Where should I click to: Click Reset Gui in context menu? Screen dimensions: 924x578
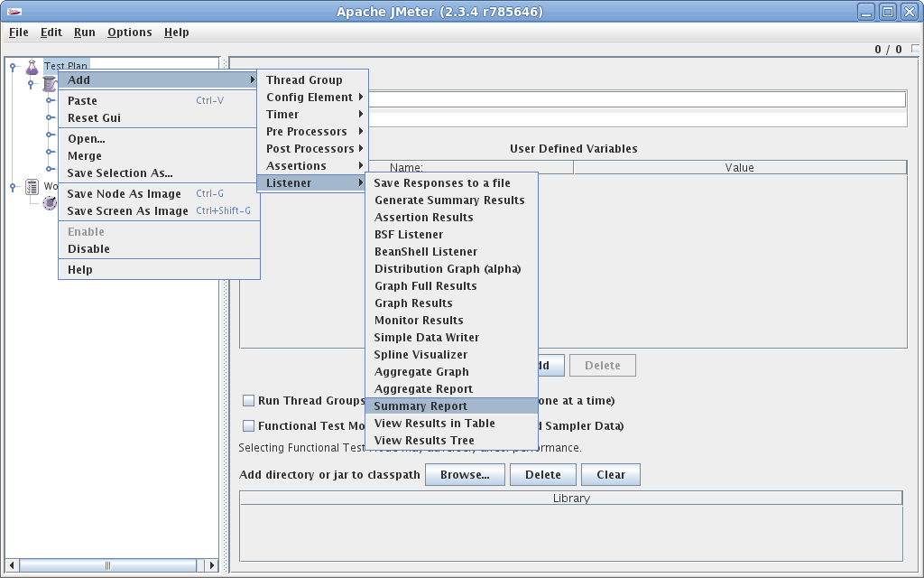tap(159, 118)
